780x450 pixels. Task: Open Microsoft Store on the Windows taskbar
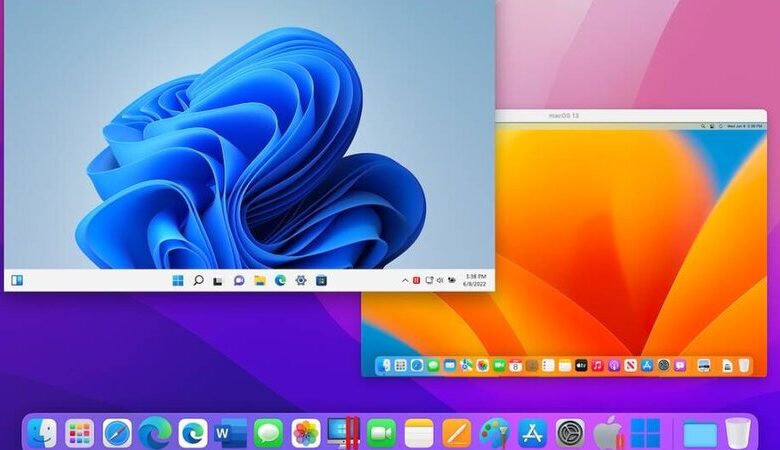[x=321, y=280]
